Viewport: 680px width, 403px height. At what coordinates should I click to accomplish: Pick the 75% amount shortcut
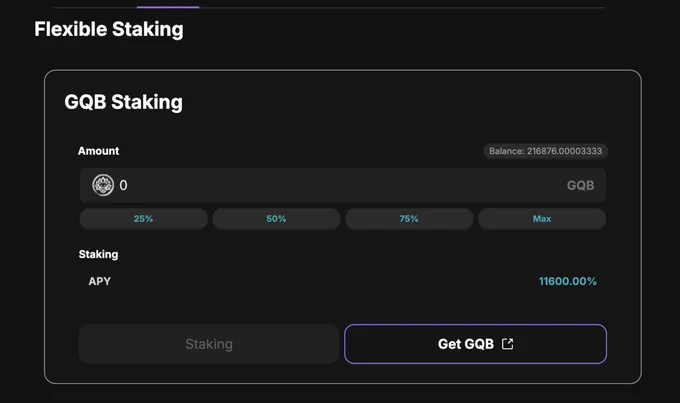(409, 219)
